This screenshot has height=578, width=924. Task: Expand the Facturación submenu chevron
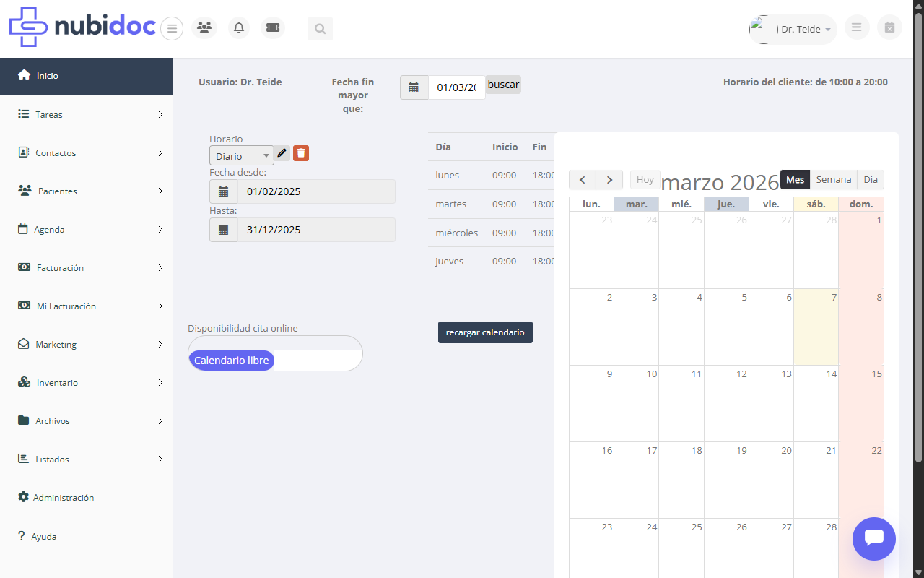(x=160, y=267)
